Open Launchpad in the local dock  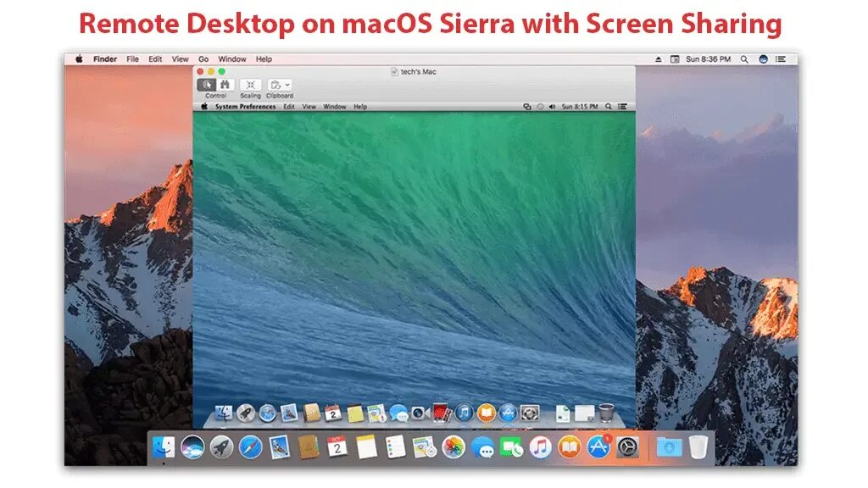pos(221,447)
